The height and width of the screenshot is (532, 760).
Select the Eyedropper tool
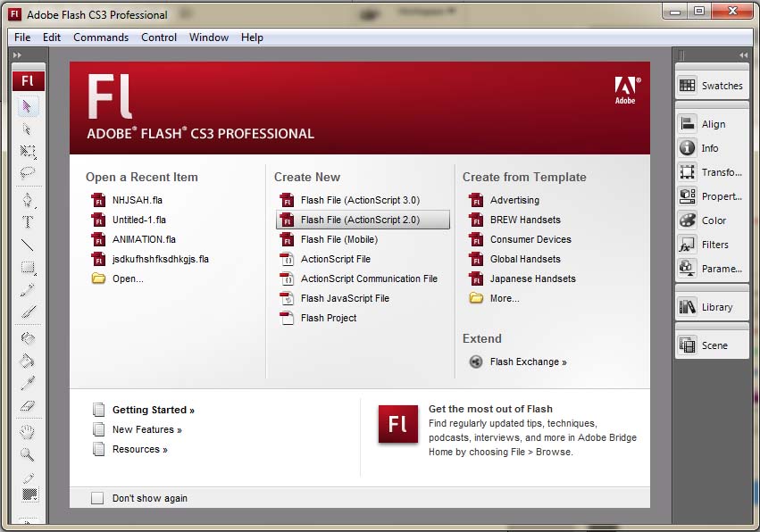pos(28,383)
